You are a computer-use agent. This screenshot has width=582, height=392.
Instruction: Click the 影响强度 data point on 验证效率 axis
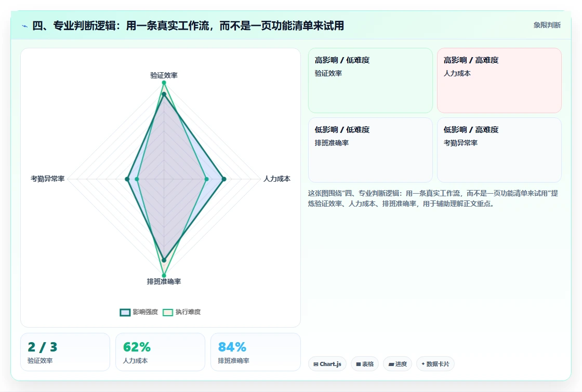click(x=164, y=94)
